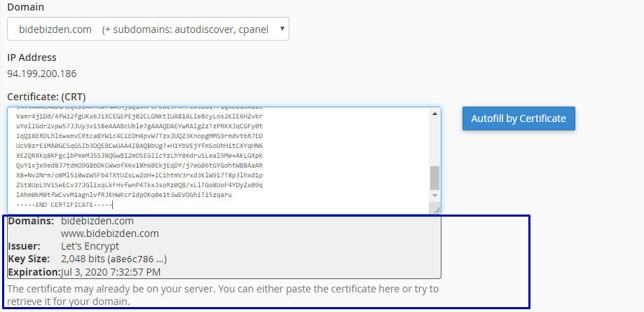Click the Autofill by Certificate button
Viewport: 644px width, 312px height.
tap(519, 118)
